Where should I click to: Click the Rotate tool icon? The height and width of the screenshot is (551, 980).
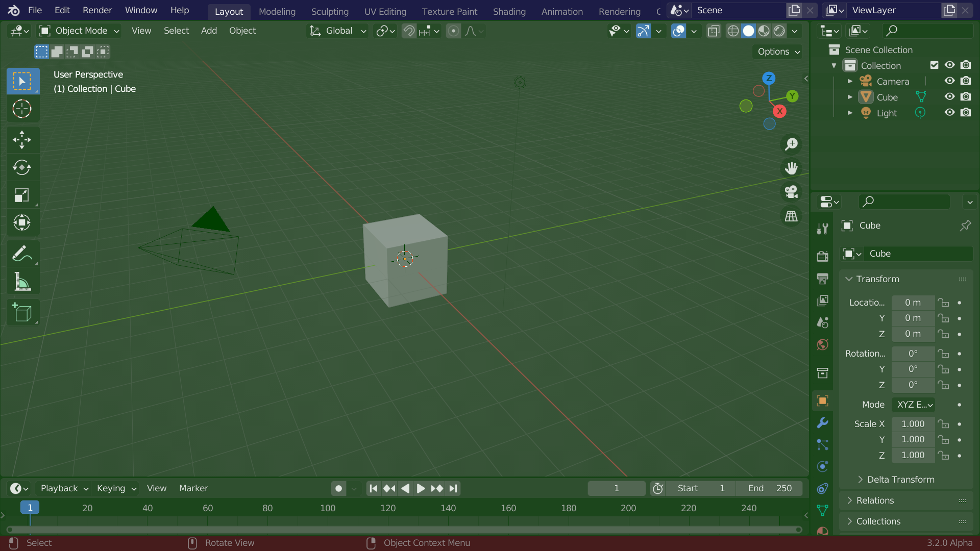click(22, 167)
